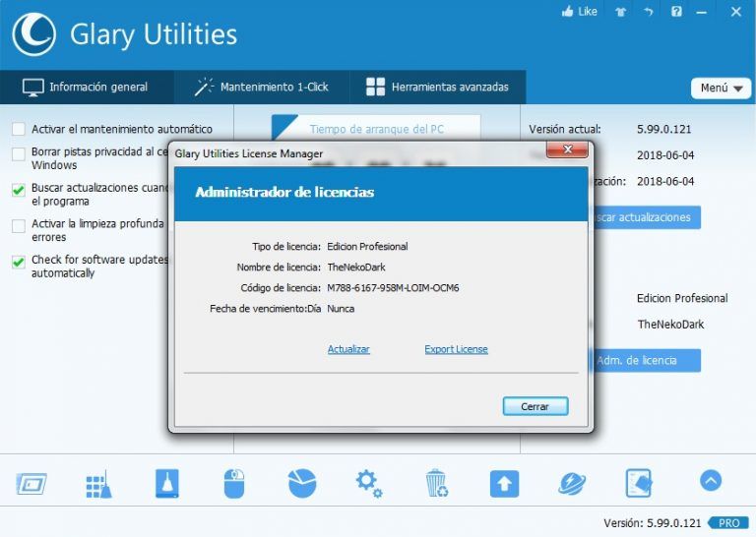Uncheck Buscar actualizaciones checkbox
The width and height of the screenshot is (756, 537).
pos(19,190)
